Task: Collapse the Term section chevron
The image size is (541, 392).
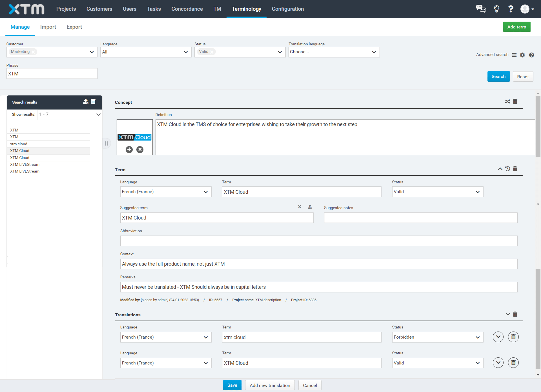Action: click(500, 169)
